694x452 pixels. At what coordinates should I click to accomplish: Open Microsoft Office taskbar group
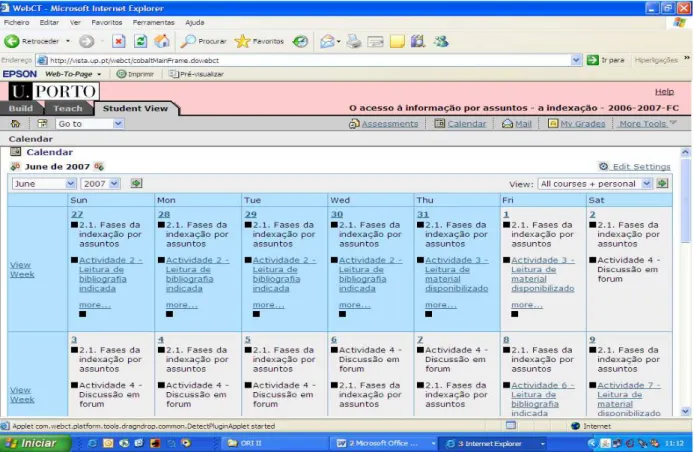384,443
